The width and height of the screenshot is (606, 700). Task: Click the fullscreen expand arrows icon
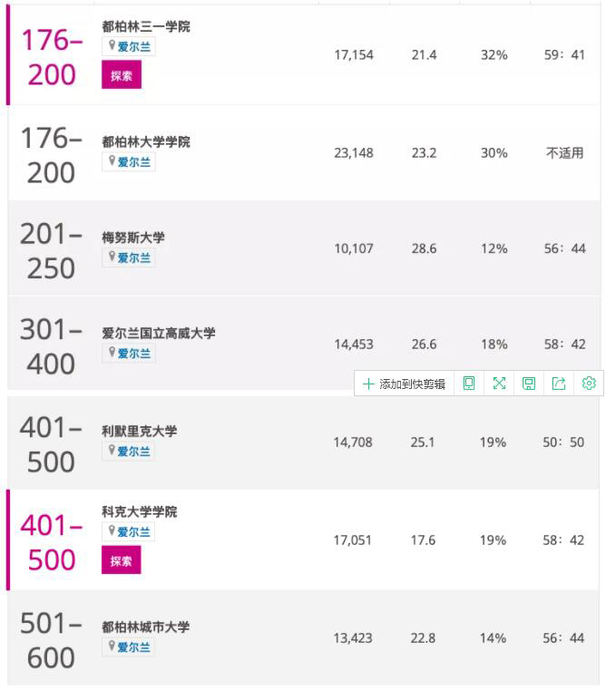pyautogui.click(x=499, y=384)
